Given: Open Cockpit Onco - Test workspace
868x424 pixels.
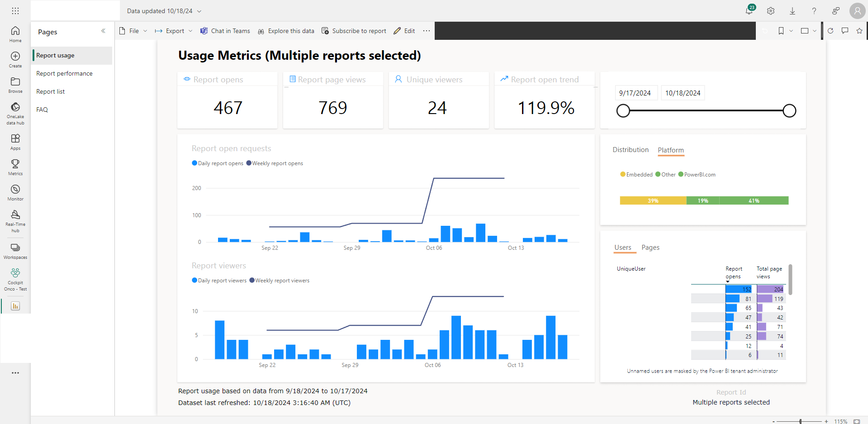Looking at the screenshot, I should click(15, 279).
